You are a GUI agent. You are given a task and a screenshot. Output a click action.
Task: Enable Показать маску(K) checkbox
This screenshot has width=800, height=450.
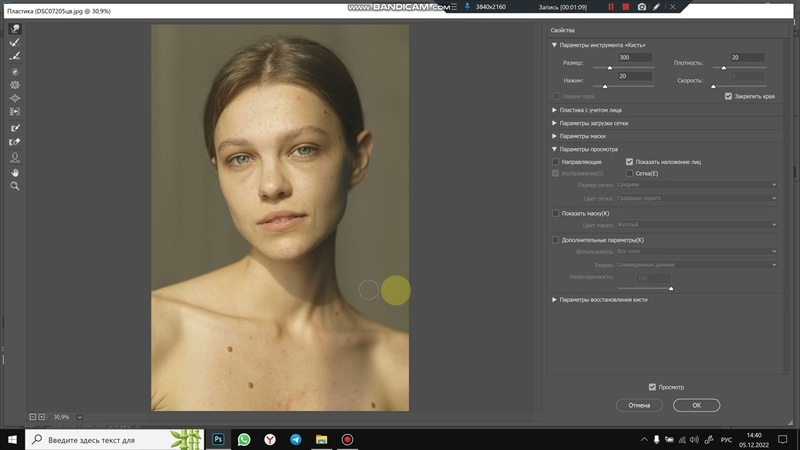coord(557,213)
